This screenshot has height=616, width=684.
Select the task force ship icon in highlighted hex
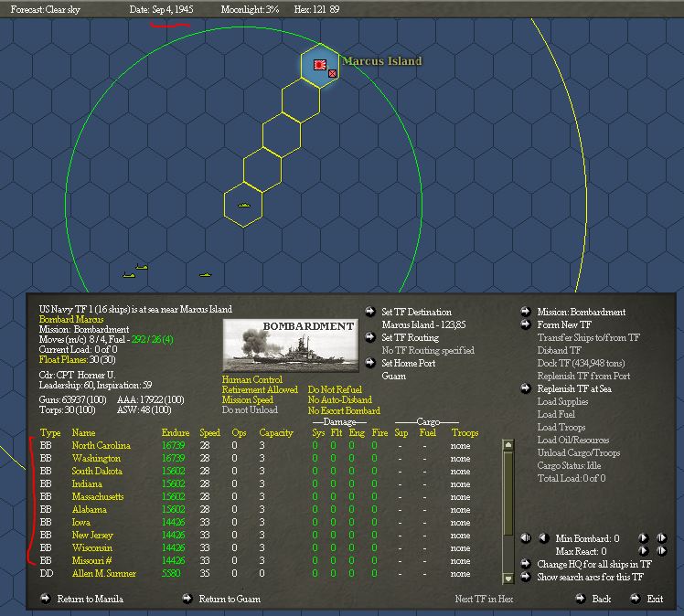coord(243,205)
